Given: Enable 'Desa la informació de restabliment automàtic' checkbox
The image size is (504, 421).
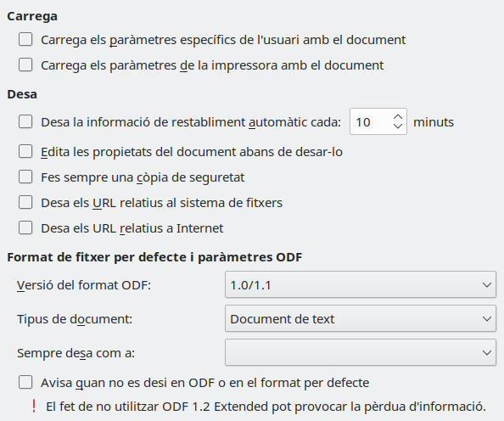Looking at the screenshot, I should pyautogui.click(x=25, y=122).
